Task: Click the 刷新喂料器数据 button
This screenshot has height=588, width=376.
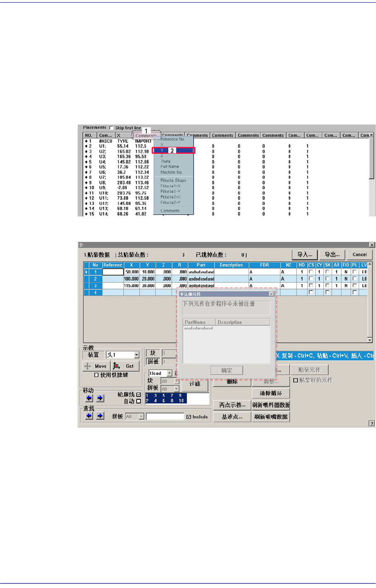Action: pos(271,405)
